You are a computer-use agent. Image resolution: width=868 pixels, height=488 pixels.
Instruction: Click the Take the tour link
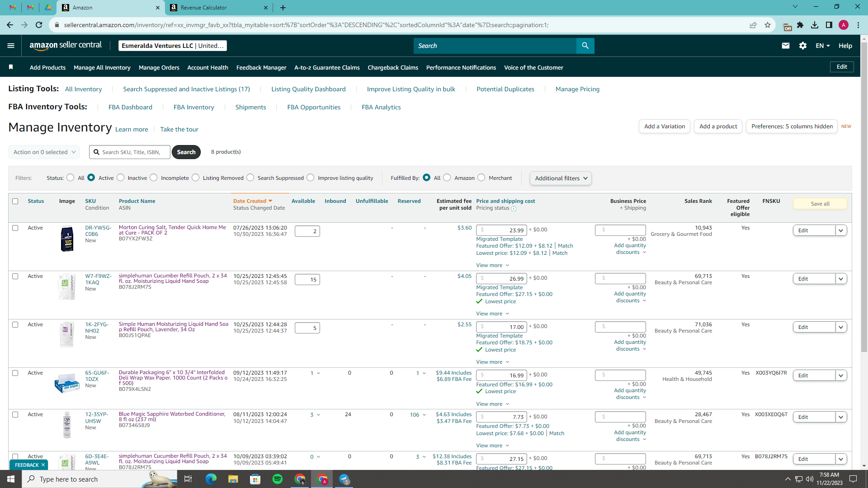click(x=179, y=129)
